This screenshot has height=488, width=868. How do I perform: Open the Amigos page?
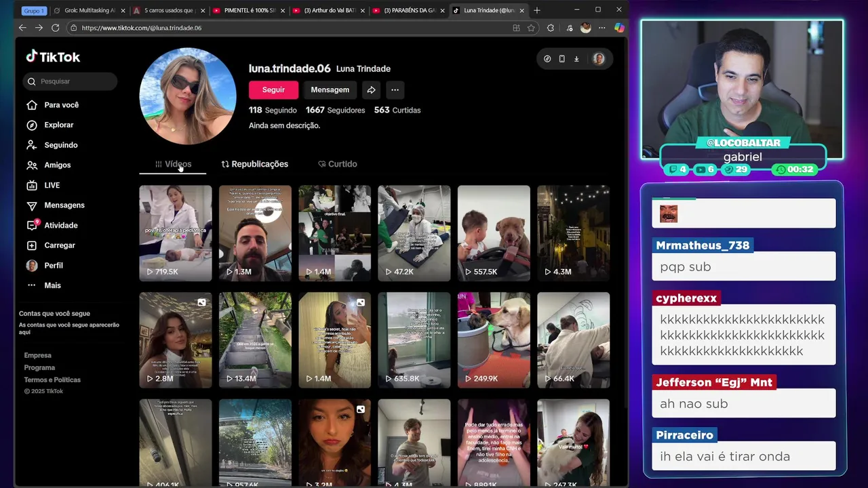pyautogui.click(x=48, y=165)
